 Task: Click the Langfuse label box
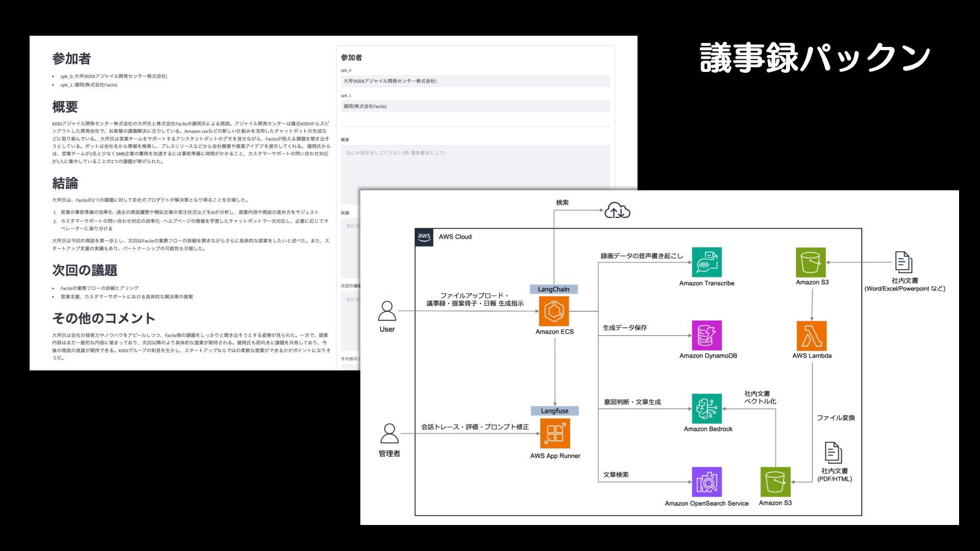[555, 411]
